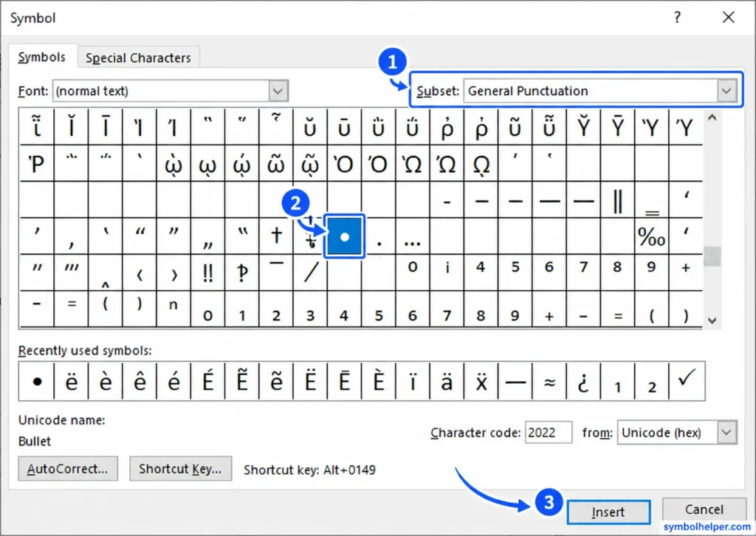Select the Ῥ Rho with dasia symbol
Image resolution: width=756 pixels, height=536 pixels.
click(37, 164)
